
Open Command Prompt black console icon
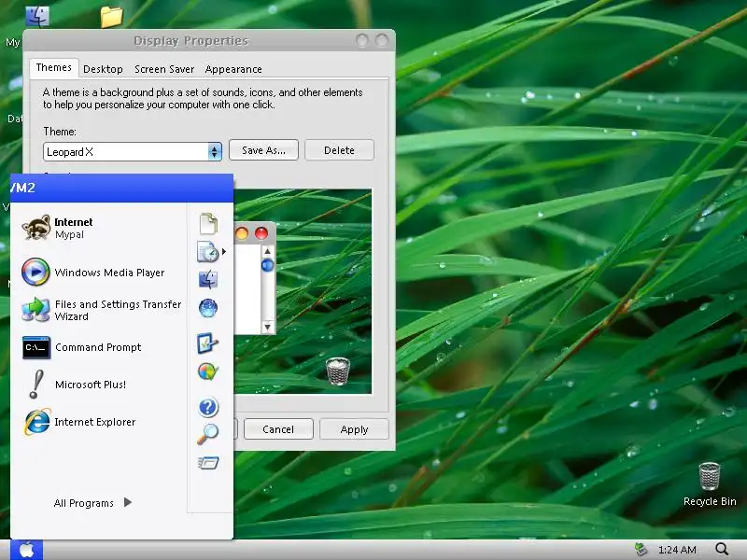tap(36, 347)
